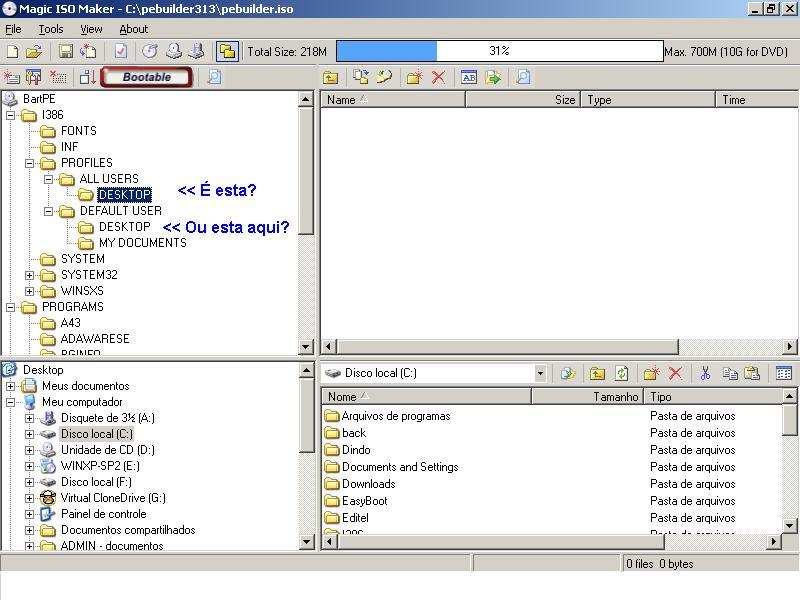This screenshot has height=600, width=800.
Task: Click the Nome column header
Action: click(x=427, y=397)
